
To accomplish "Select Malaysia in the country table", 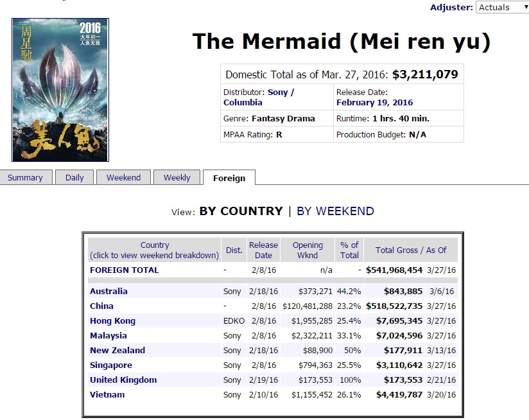I will [108, 336].
